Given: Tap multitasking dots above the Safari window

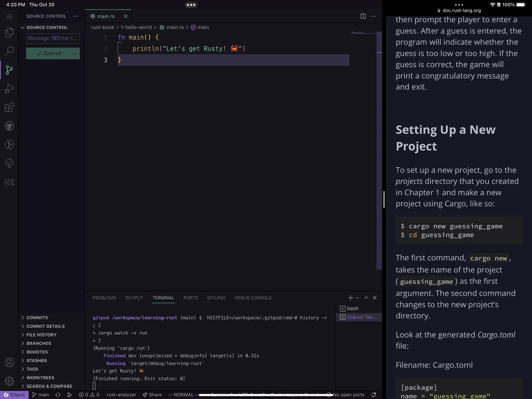Looking at the screenshot, I should [459, 5].
